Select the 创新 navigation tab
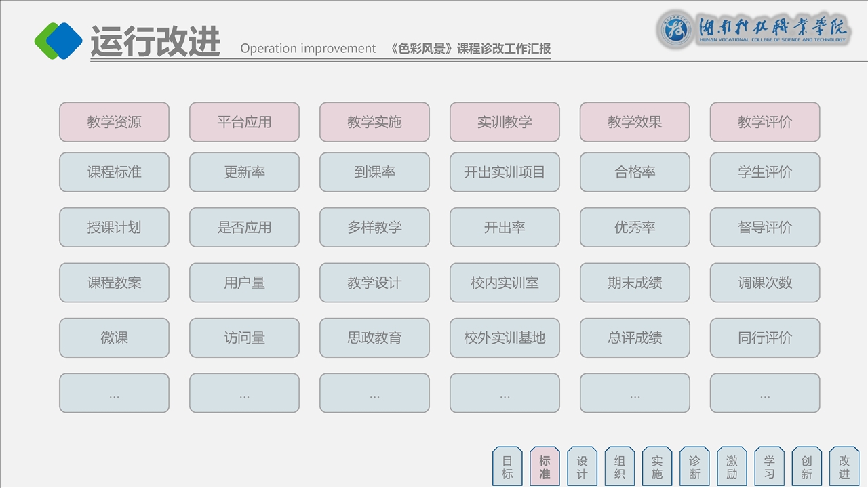 (x=806, y=467)
